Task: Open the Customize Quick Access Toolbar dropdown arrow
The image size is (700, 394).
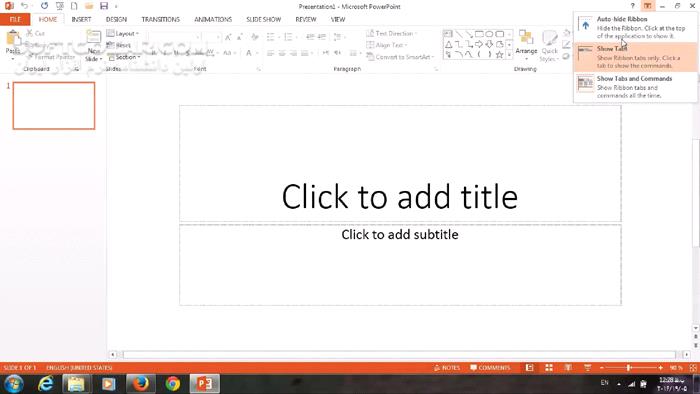Action: (x=116, y=6)
